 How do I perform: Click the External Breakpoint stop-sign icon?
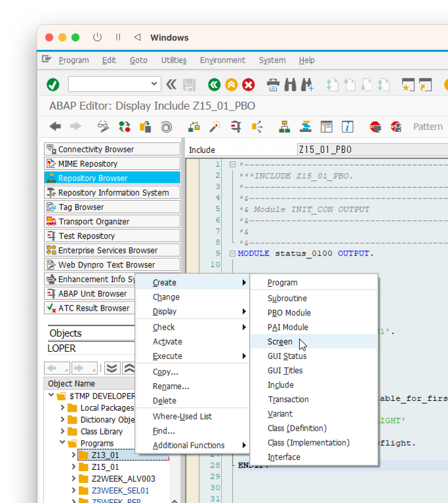[x=396, y=127]
